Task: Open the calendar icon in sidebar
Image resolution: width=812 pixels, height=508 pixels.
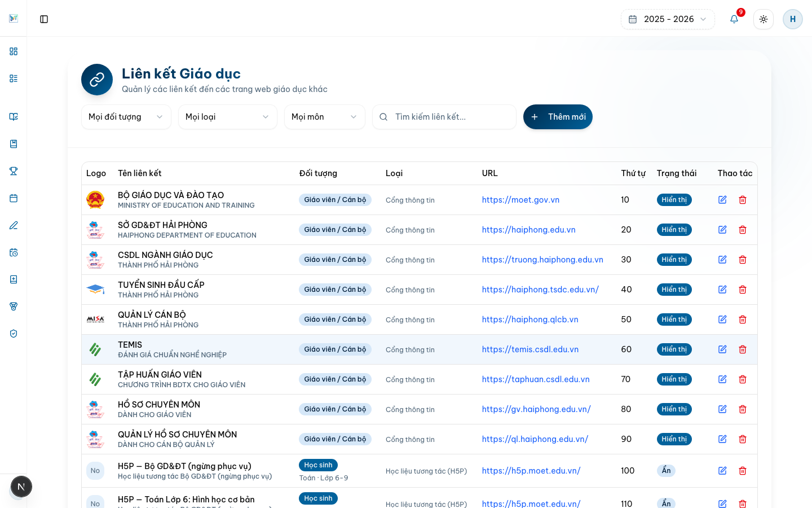Action: click(14, 198)
